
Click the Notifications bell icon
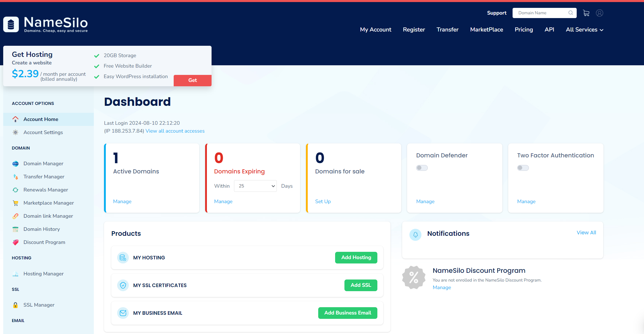tap(415, 234)
